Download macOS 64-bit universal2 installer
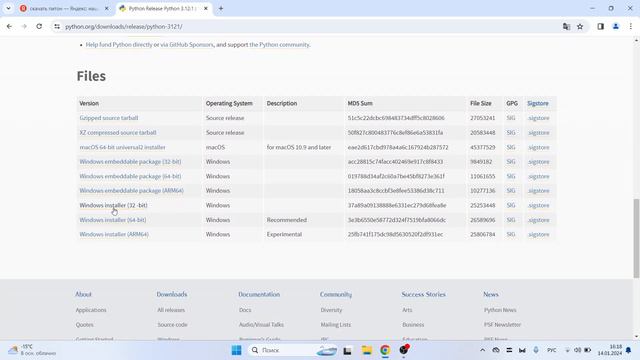 pos(122,147)
